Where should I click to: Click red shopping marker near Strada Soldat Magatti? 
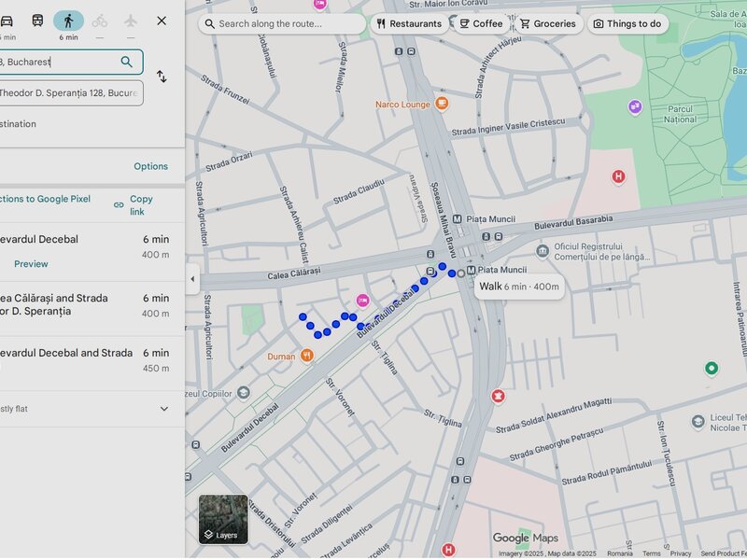pyautogui.click(x=499, y=396)
